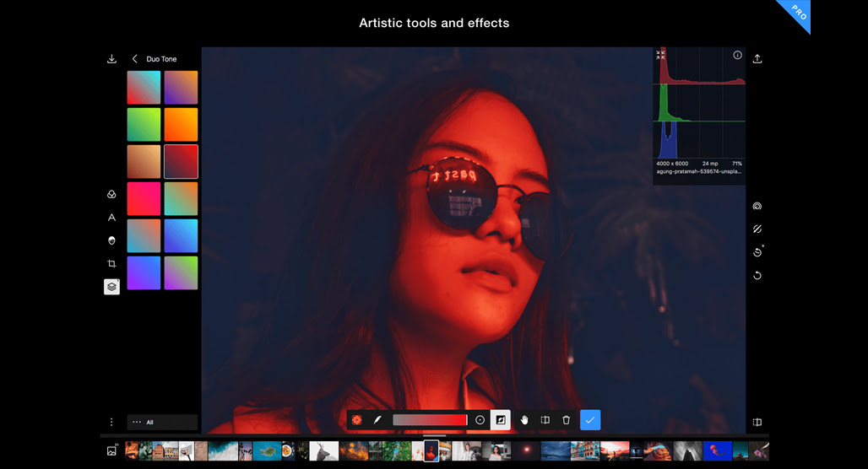The width and height of the screenshot is (868, 469).
Task: Open the photo library icon beside filmstrip
Action: pos(111,450)
